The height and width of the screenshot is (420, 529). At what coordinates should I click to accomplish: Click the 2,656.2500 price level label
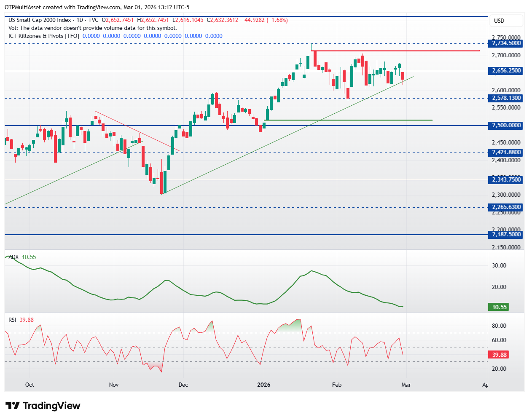(506, 71)
